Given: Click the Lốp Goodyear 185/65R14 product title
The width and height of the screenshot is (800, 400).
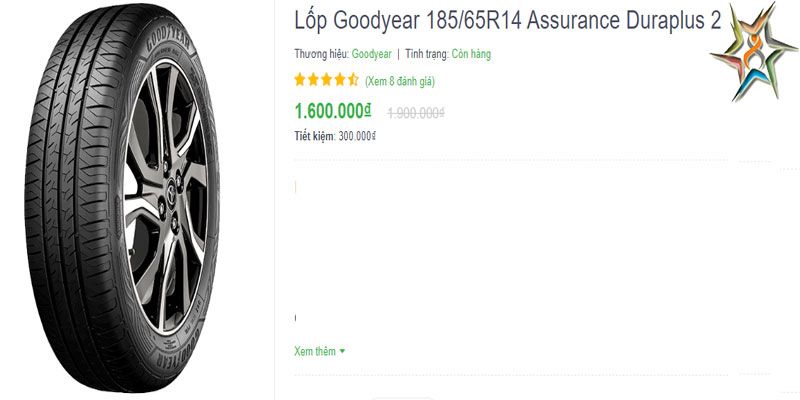Looking at the screenshot, I should pos(508,21).
